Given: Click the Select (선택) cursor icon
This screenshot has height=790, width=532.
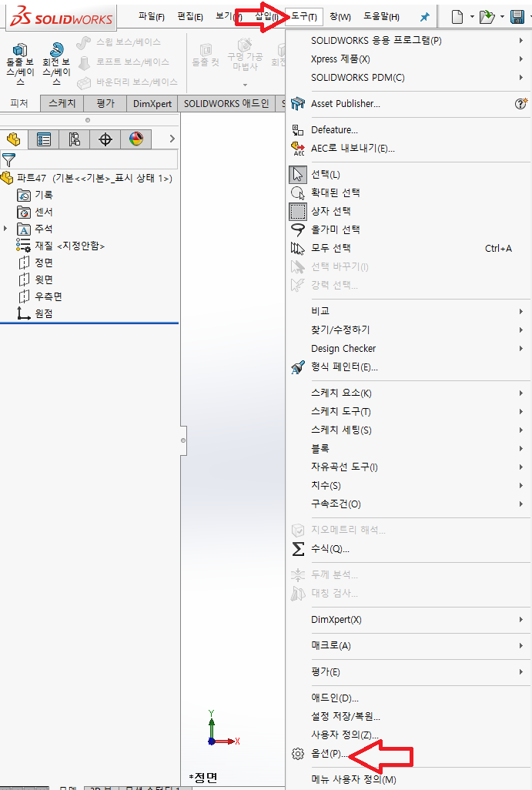Looking at the screenshot, I should click(298, 174).
